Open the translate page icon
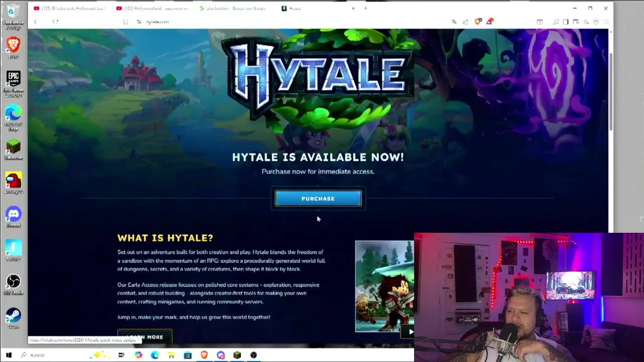 point(454,22)
